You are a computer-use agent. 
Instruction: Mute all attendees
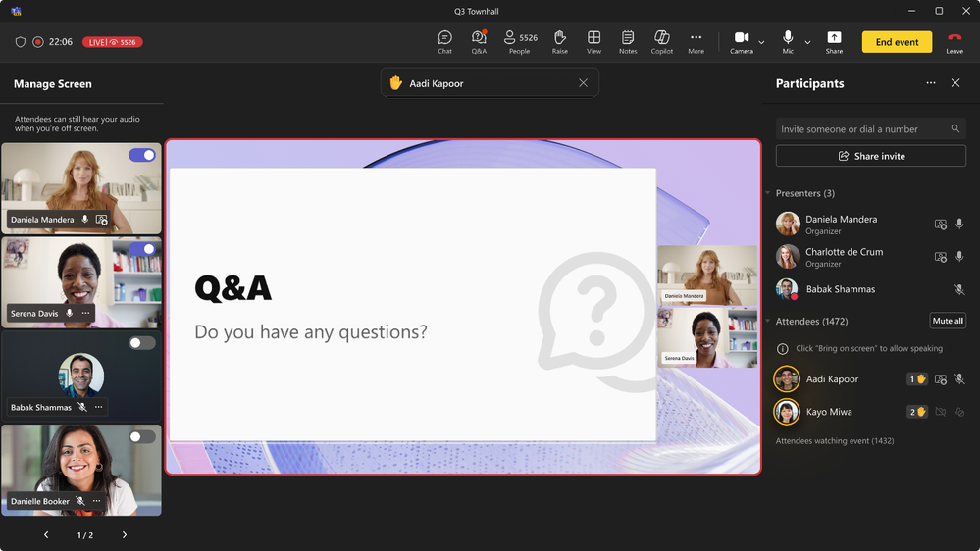tap(948, 321)
